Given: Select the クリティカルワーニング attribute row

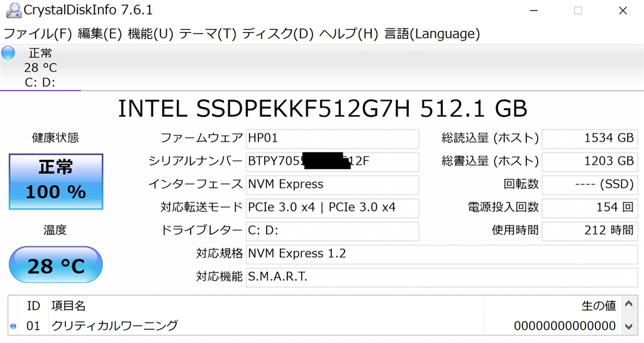Looking at the screenshot, I should click(252, 326).
